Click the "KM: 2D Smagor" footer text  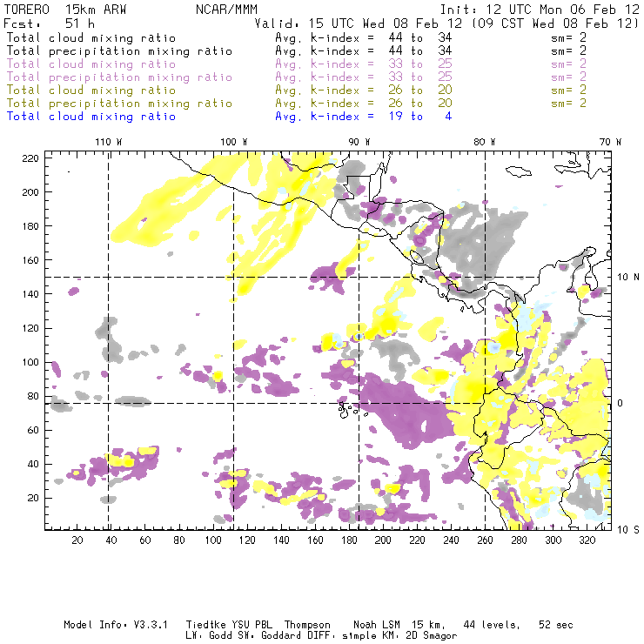point(420,636)
